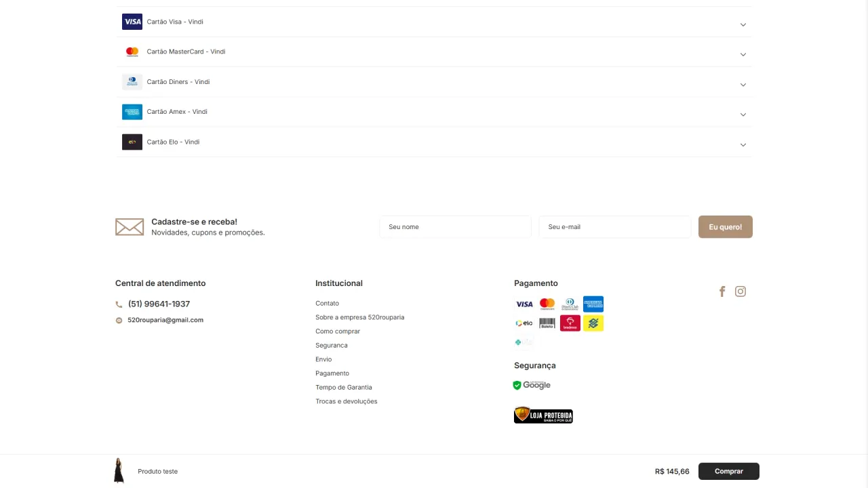Click the Elo logo beside Cartão Elo - Vindi

[x=132, y=142]
